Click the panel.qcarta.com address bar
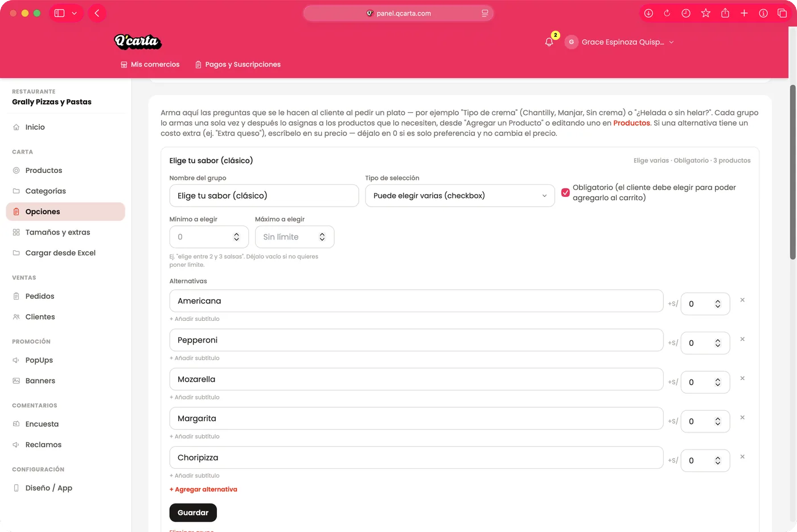Screen dimensions: 797x532 (398, 13)
